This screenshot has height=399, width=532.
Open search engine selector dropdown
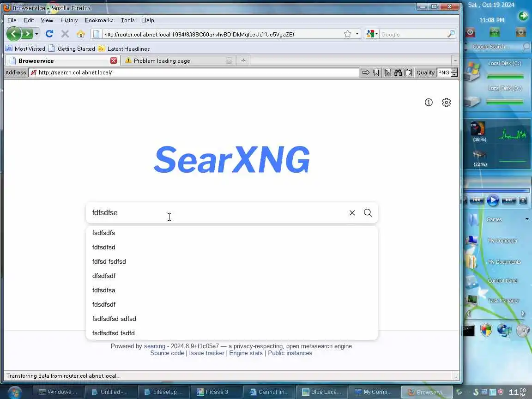(x=372, y=34)
